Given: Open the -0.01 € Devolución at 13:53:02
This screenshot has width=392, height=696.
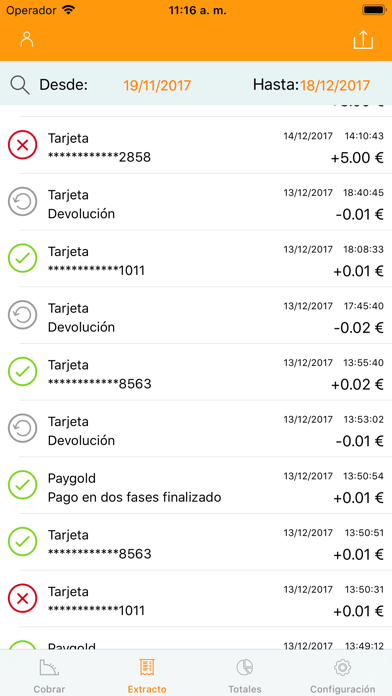Looking at the screenshot, I should (x=196, y=429).
